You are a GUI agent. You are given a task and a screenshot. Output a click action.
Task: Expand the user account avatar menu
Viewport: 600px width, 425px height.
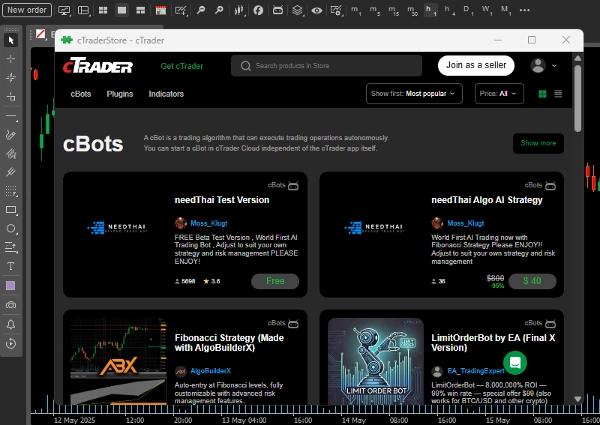(x=543, y=66)
